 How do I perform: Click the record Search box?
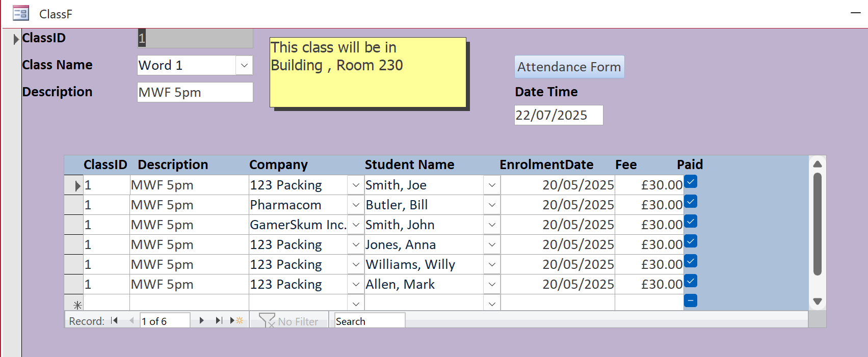[369, 321]
